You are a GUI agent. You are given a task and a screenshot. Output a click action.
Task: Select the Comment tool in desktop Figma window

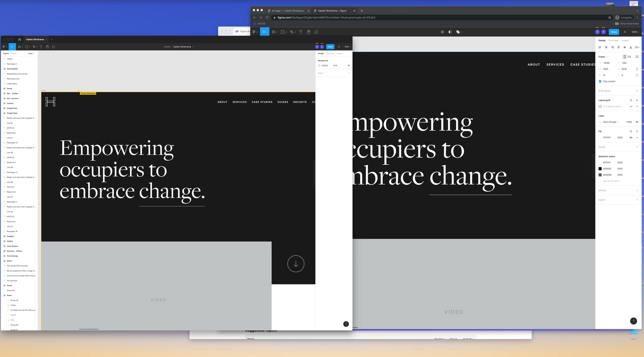coord(53,47)
